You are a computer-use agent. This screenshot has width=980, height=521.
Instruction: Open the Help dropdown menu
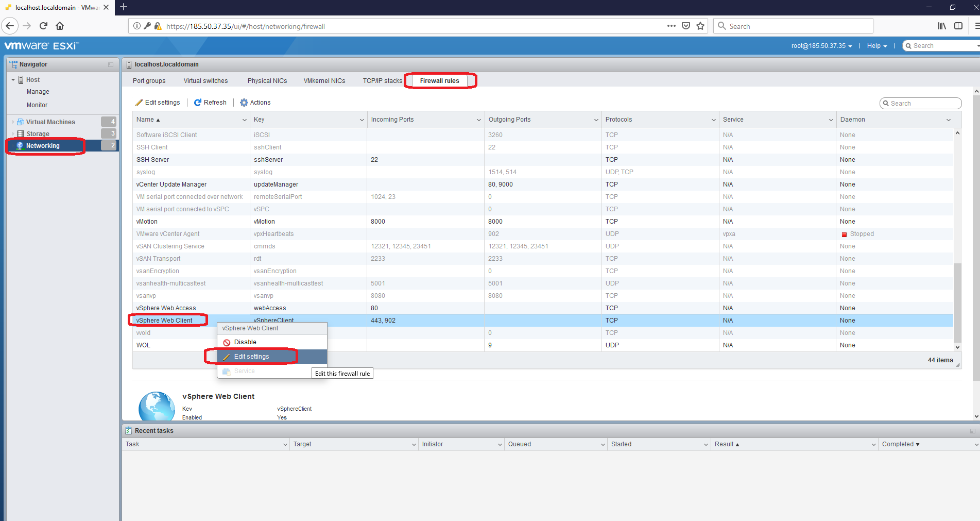point(877,46)
